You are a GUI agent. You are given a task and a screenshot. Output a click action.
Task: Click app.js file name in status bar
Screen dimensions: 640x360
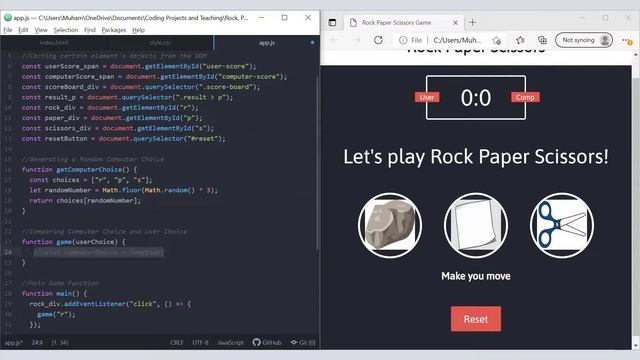[13, 342]
